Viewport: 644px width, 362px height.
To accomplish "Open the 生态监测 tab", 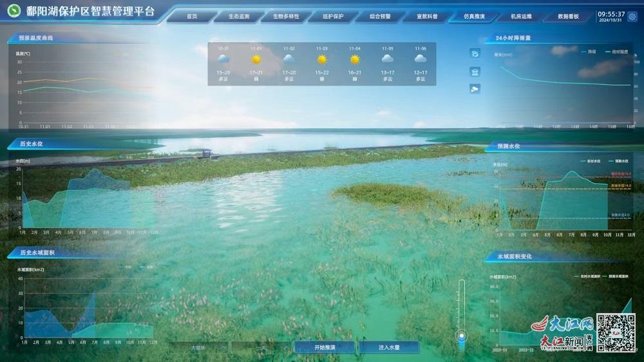I will [239, 17].
